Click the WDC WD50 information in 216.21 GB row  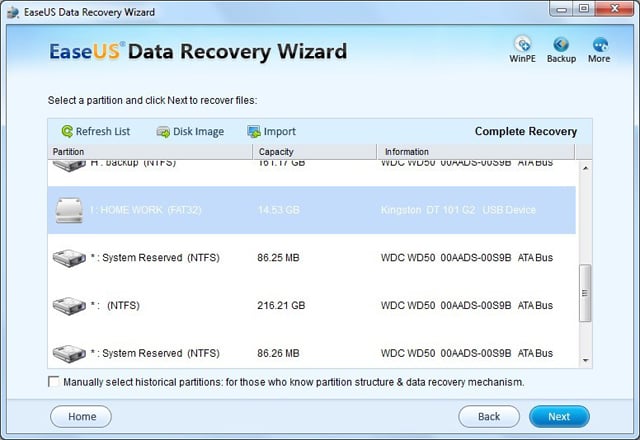pos(467,306)
